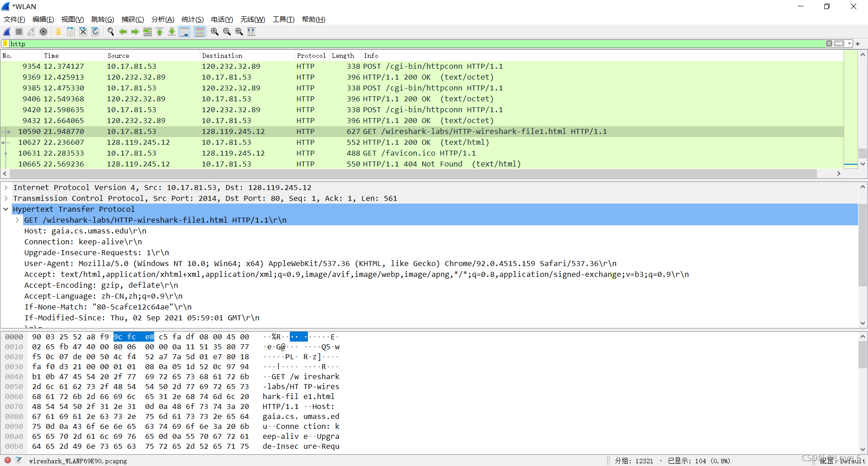Zoom in on the packet list text
The width and height of the screenshot is (868, 466).
[x=214, y=32]
